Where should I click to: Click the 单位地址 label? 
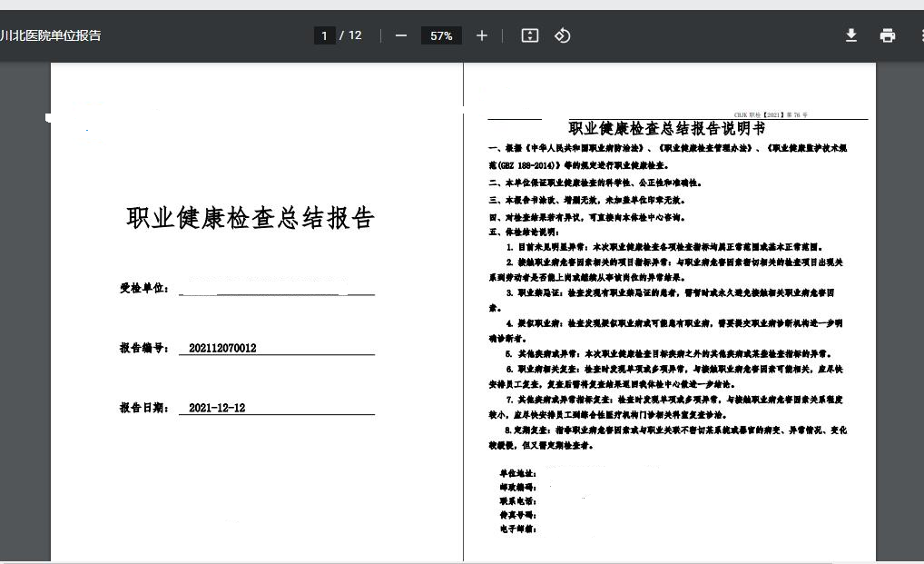[x=517, y=473]
